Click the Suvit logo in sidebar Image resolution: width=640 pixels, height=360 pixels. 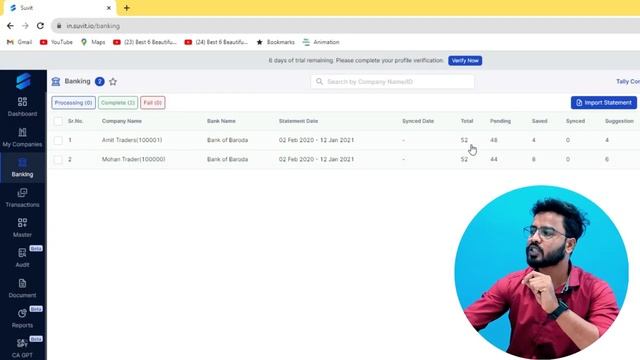23,81
